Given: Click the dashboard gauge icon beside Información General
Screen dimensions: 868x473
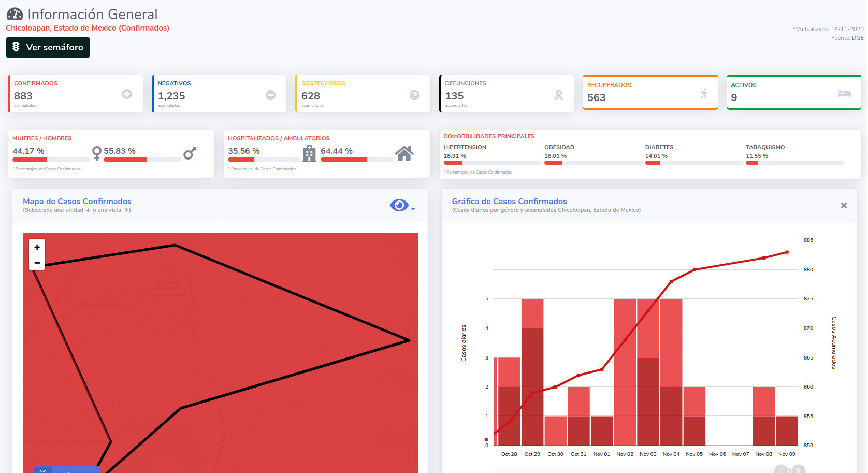Looking at the screenshot, I should tap(15, 14).
